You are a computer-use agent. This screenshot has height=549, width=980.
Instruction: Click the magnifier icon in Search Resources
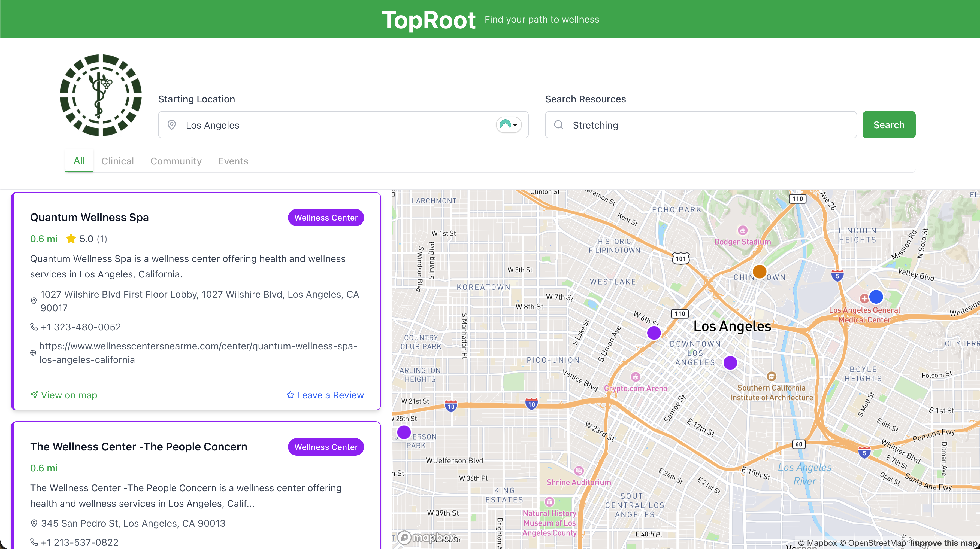[x=558, y=125]
